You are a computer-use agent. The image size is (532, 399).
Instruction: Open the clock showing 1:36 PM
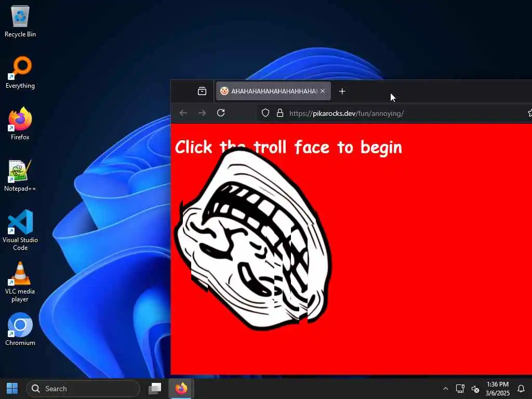tap(497, 389)
